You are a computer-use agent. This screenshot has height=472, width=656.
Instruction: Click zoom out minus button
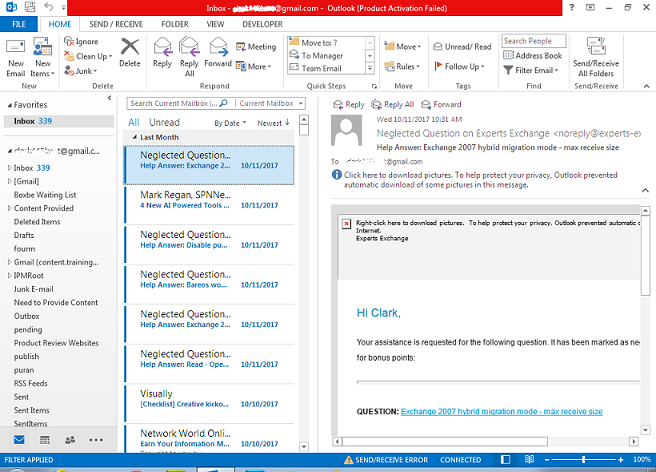[x=547, y=459]
